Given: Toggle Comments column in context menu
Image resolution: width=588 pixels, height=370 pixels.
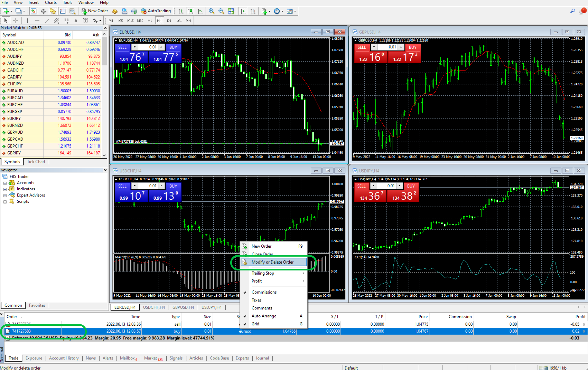Looking at the screenshot, I should tap(273, 308).
